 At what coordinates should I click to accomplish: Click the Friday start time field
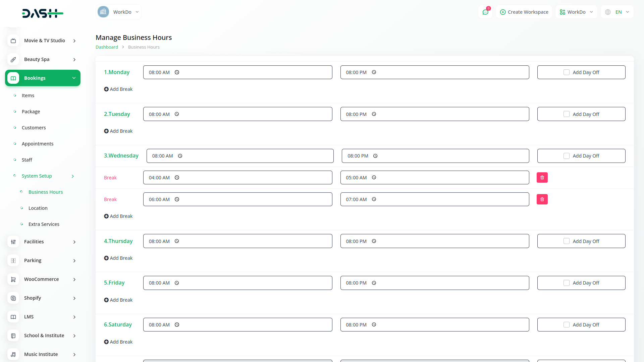click(x=237, y=283)
